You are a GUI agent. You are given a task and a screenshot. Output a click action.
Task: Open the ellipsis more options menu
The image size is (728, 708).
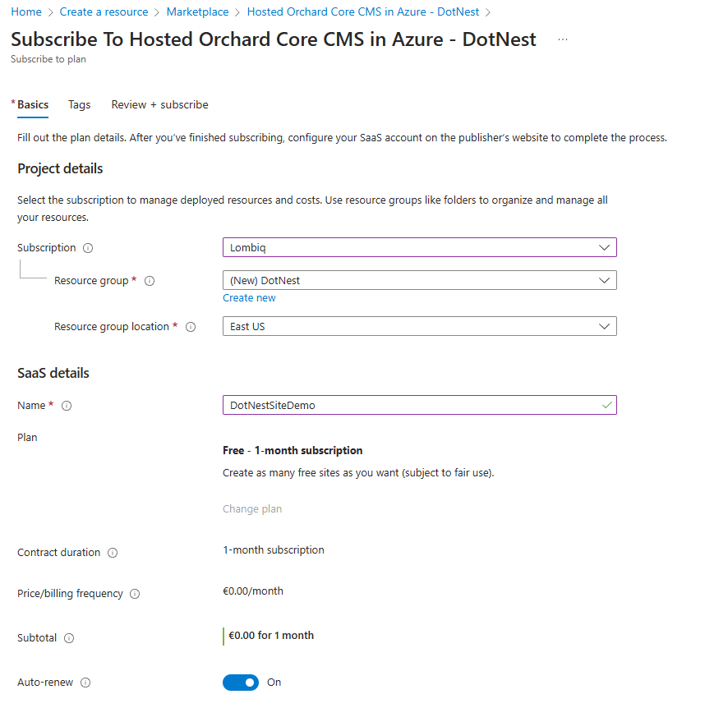coord(563,40)
